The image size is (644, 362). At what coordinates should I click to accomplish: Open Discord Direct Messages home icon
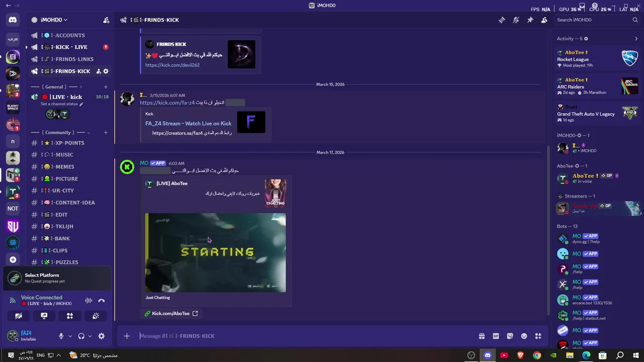[x=13, y=20]
